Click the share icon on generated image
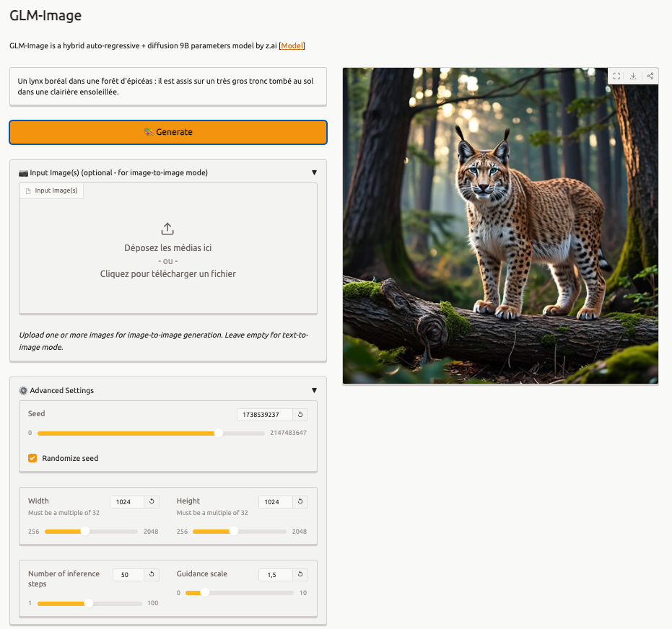The height and width of the screenshot is (629, 672). [x=650, y=76]
